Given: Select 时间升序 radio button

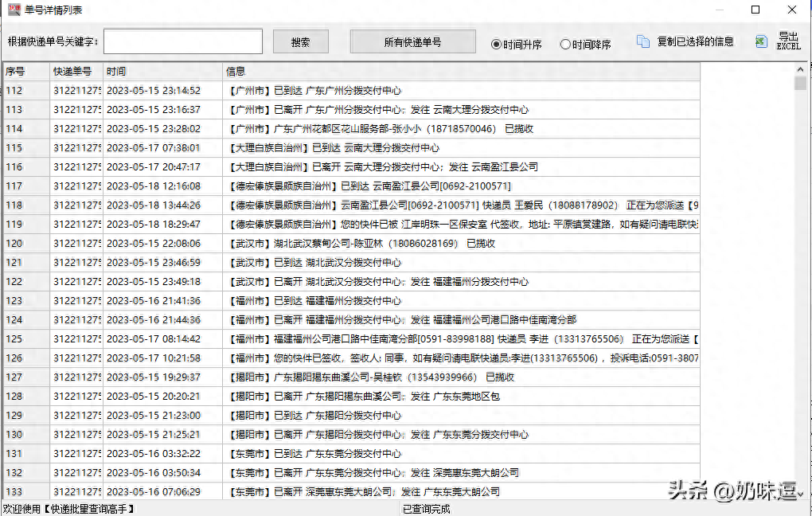Looking at the screenshot, I should [x=497, y=45].
